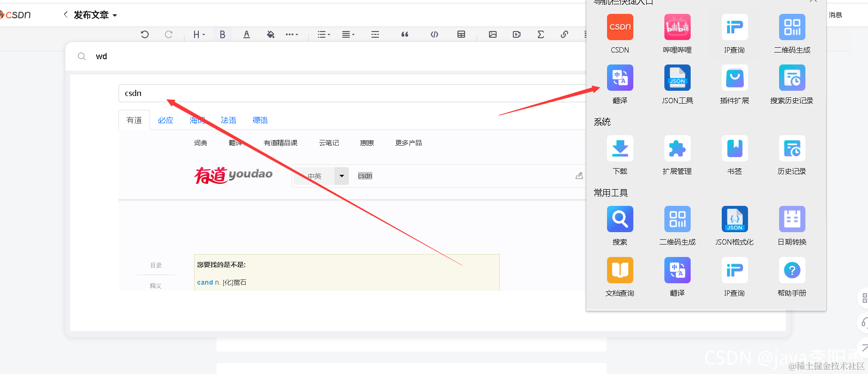Insert an image via image icon

[493, 34]
